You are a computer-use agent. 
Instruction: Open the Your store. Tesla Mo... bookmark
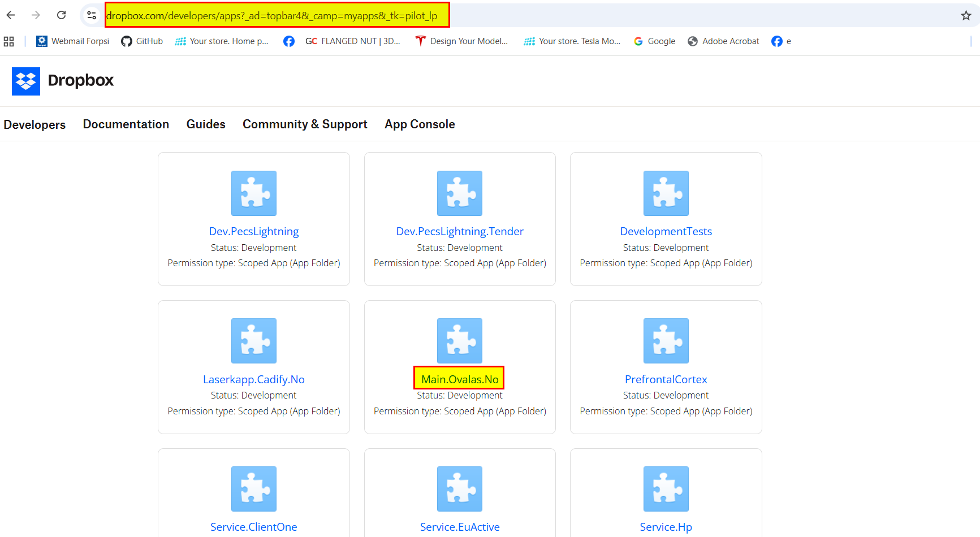(572, 41)
